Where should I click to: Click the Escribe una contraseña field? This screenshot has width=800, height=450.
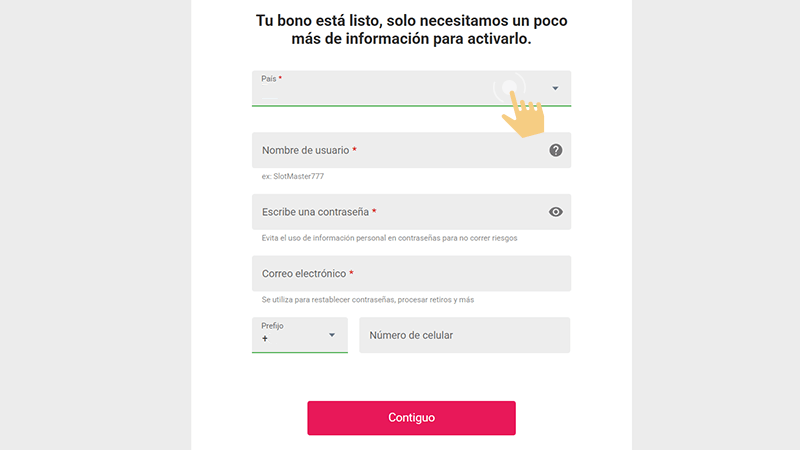411,212
